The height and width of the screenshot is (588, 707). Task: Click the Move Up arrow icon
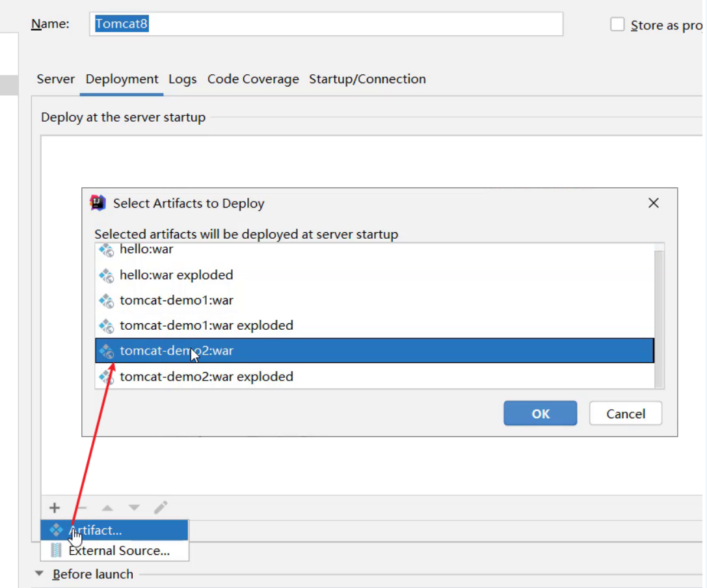tap(107, 508)
